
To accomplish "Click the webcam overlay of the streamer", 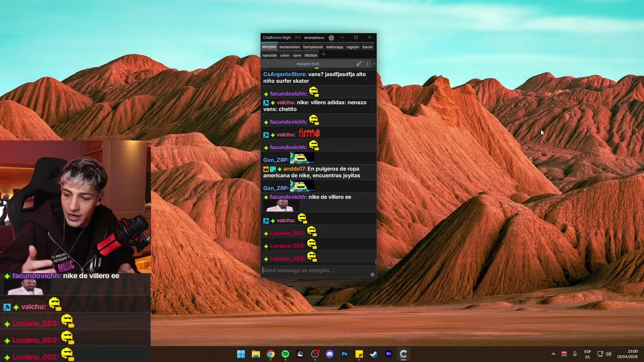I will pyautogui.click(x=75, y=207).
